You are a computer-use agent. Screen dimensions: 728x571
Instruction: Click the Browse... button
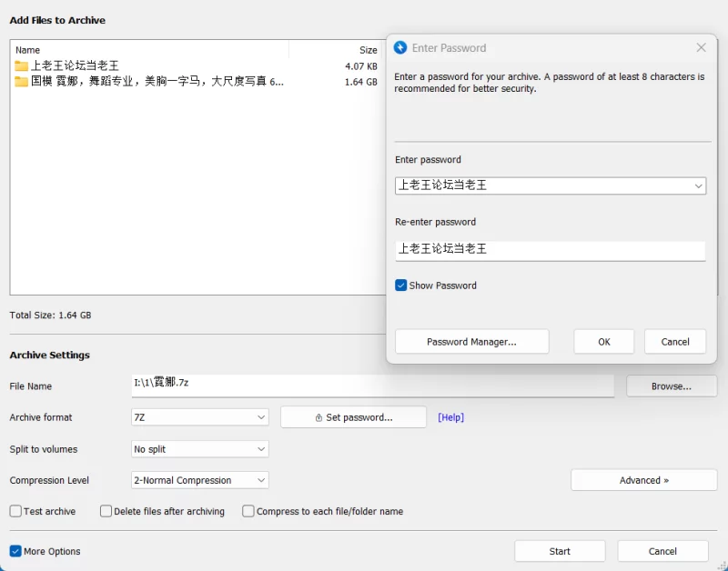tap(672, 386)
